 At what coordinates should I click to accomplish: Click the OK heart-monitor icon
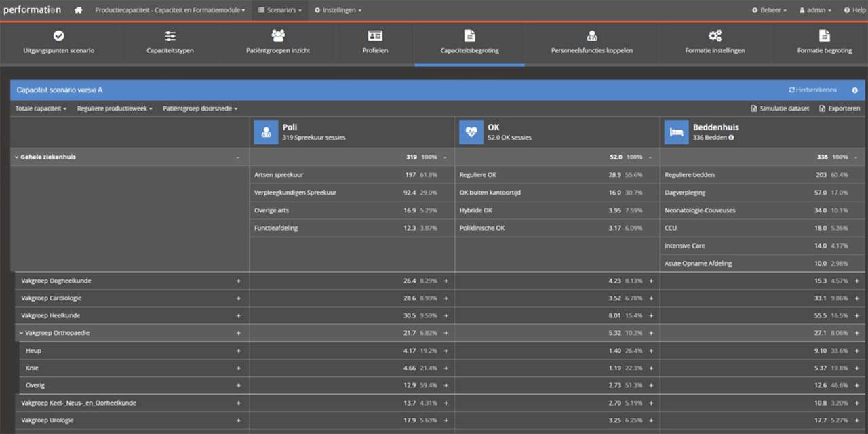tap(471, 132)
